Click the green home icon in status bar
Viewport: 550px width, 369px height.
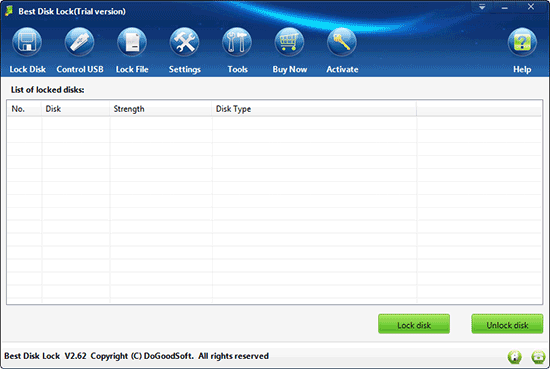(x=515, y=357)
